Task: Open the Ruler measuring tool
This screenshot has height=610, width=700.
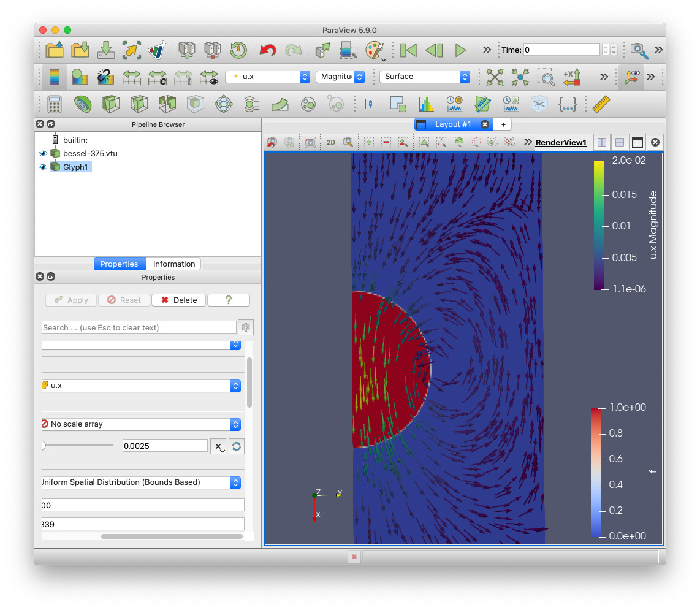Action: point(601,104)
